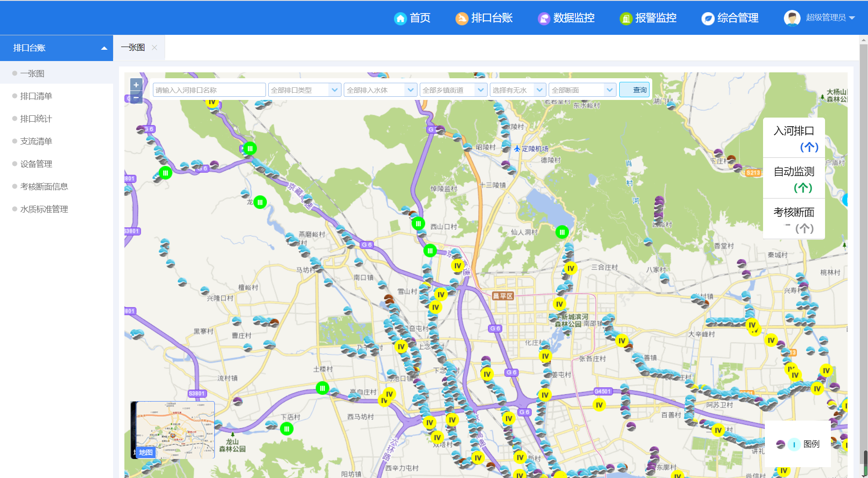Zoom in the map with plus button
The height and width of the screenshot is (478, 868).
pos(136,85)
